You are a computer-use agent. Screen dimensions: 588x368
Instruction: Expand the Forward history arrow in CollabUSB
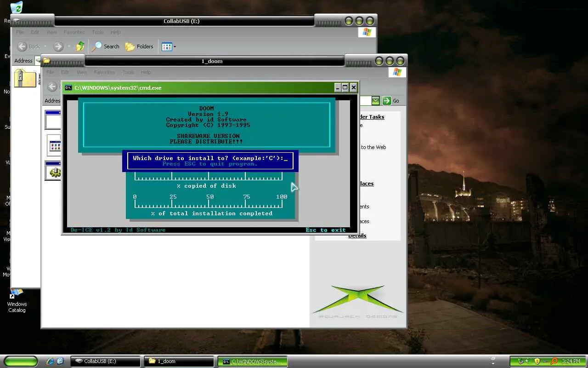point(69,46)
